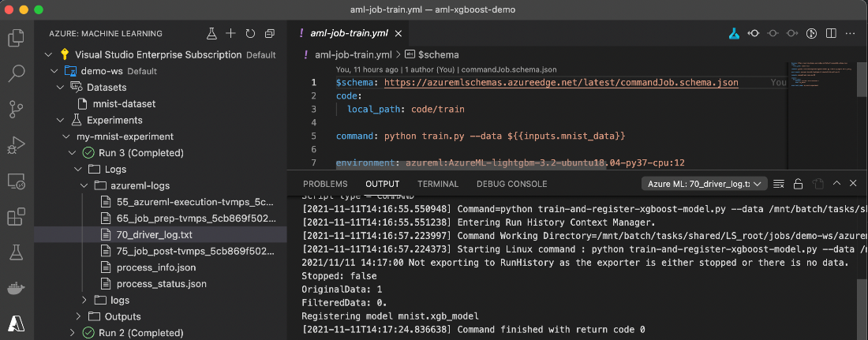
Task: Expand Run 2 (Completed) node
Action: [72, 333]
